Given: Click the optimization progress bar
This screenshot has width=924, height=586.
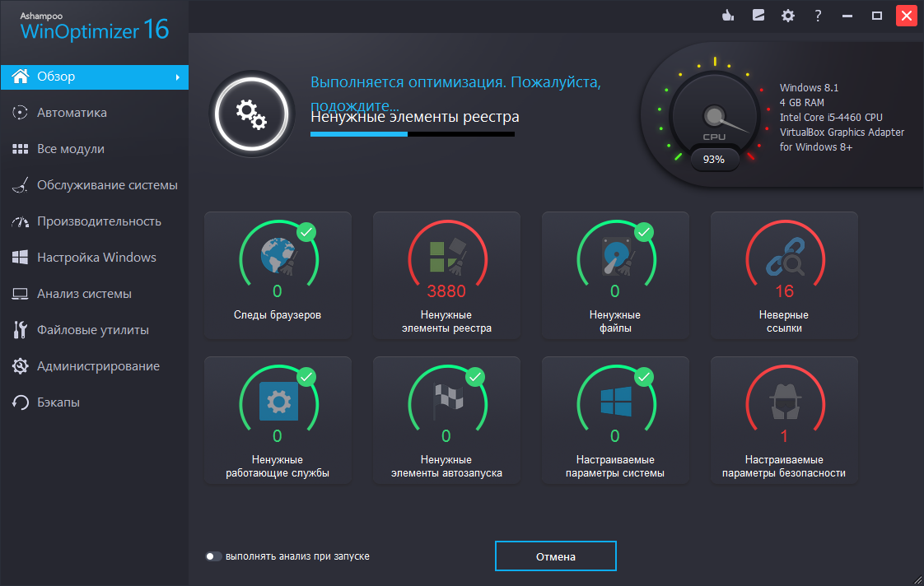Looking at the screenshot, I should coord(413,134).
